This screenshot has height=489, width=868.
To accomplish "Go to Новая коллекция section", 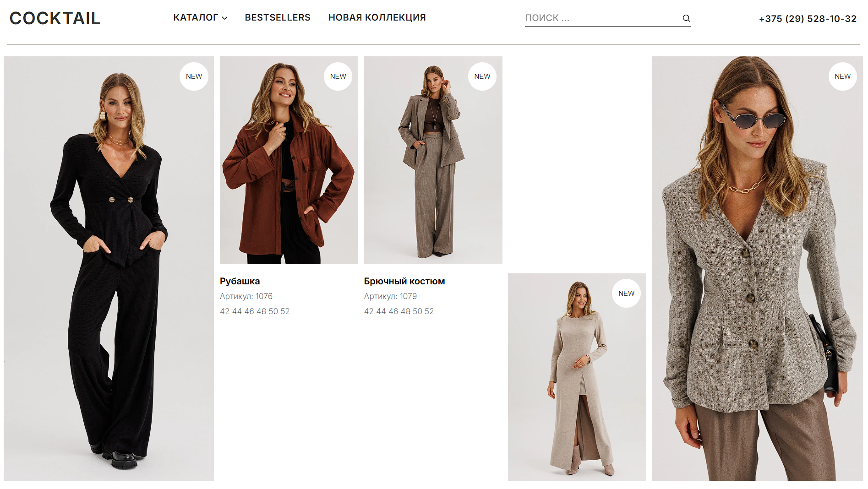I will (377, 17).
